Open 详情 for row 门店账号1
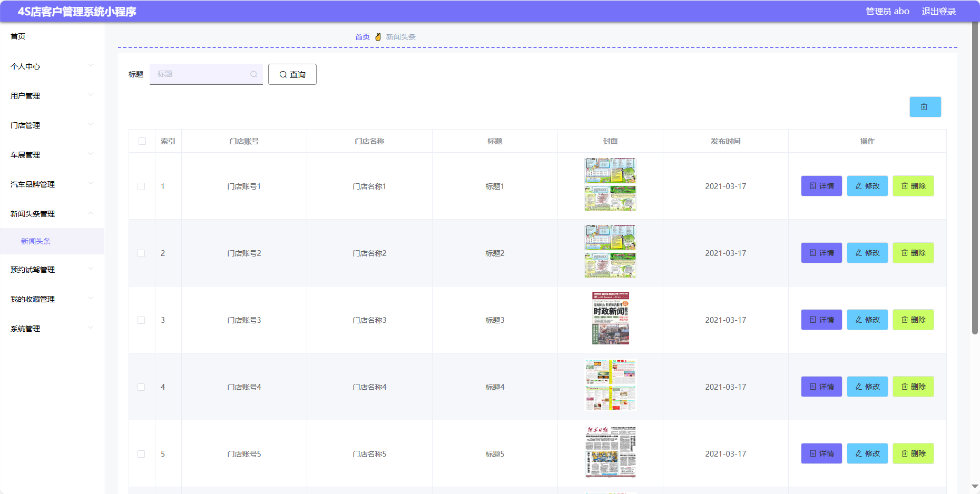 click(821, 186)
